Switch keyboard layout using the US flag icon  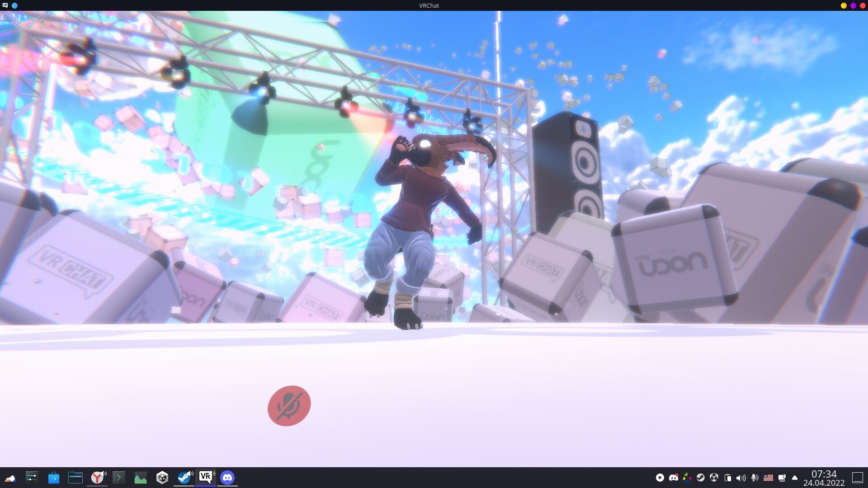click(x=769, y=477)
